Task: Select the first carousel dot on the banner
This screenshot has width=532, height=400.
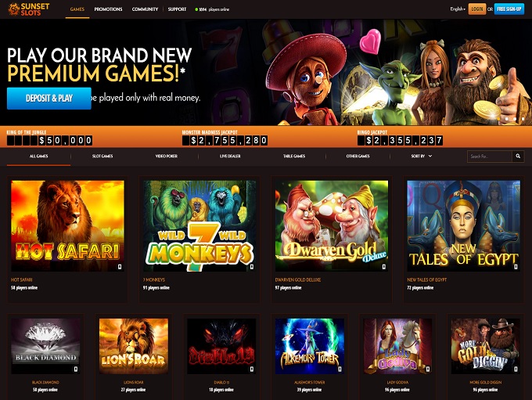Action: [x=506, y=119]
